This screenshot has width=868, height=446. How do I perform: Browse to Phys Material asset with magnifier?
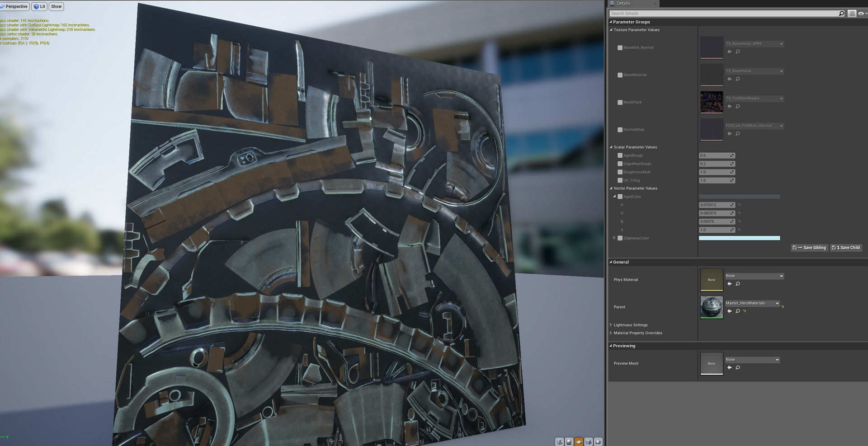(738, 284)
